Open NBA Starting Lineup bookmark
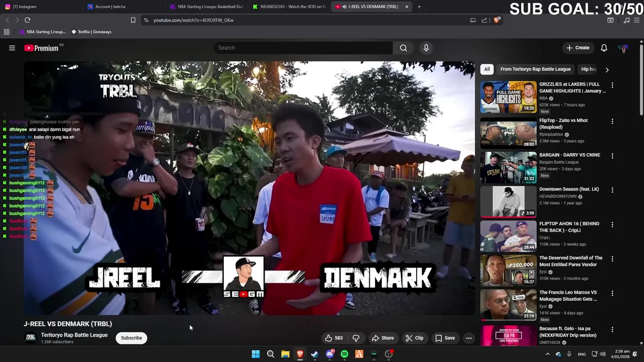This screenshot has width=644, height=362. 42,32
